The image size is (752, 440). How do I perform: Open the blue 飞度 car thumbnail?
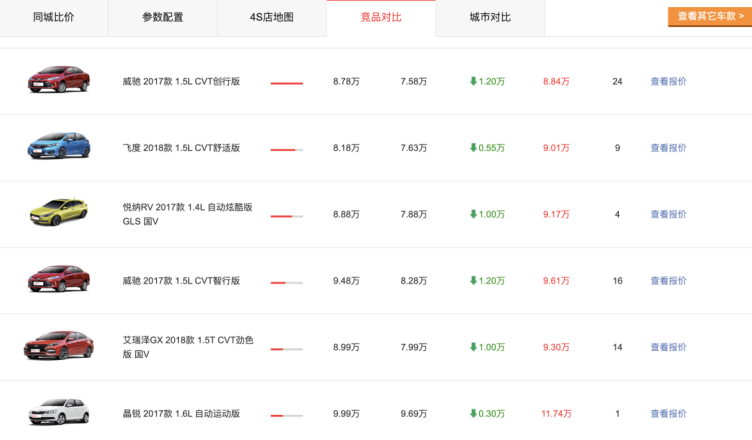pyautogui.click(x=59, y=146)
